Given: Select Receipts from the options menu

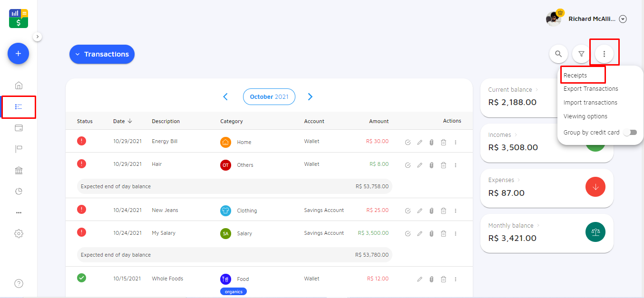Looking at the screenshot, I should [575, 76].
